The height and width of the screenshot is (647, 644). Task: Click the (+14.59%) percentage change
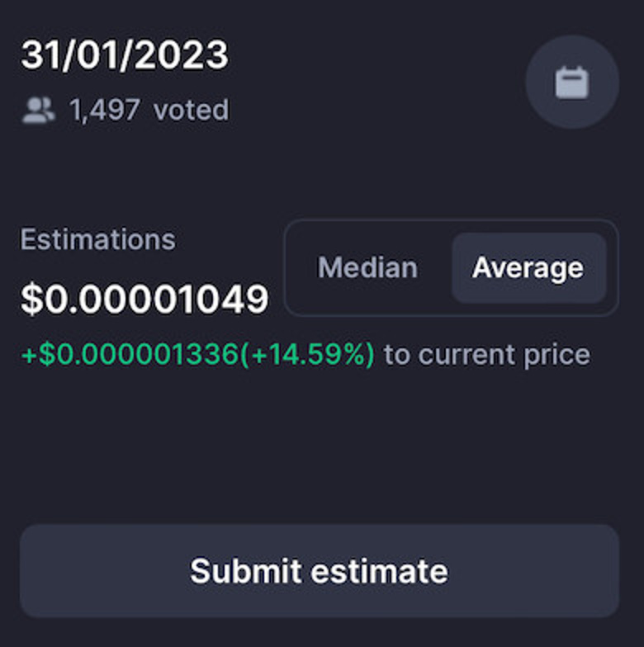tap(306, 355)
